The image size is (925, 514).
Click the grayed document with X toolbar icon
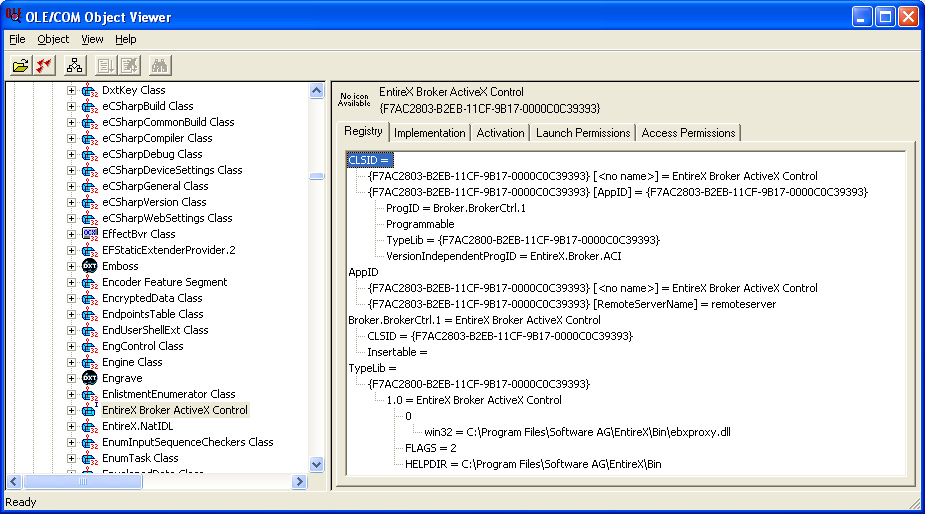[x=129, y=66]
